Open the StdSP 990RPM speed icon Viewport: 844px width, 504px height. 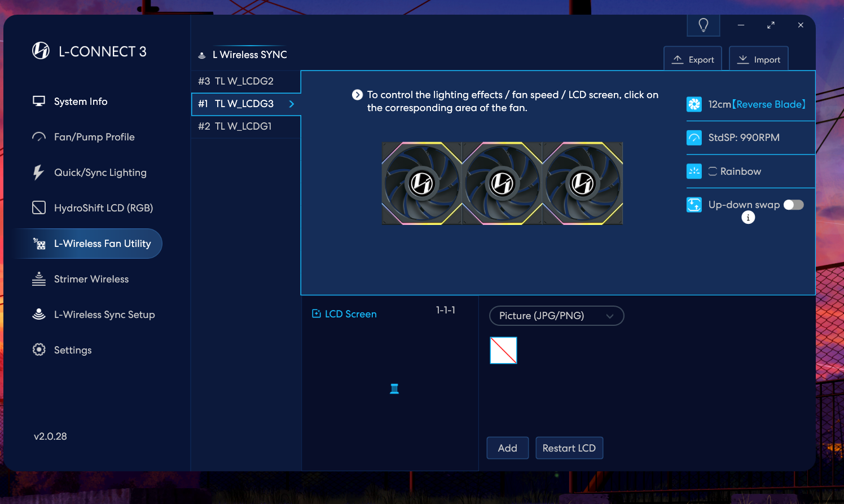click(694, 138)
